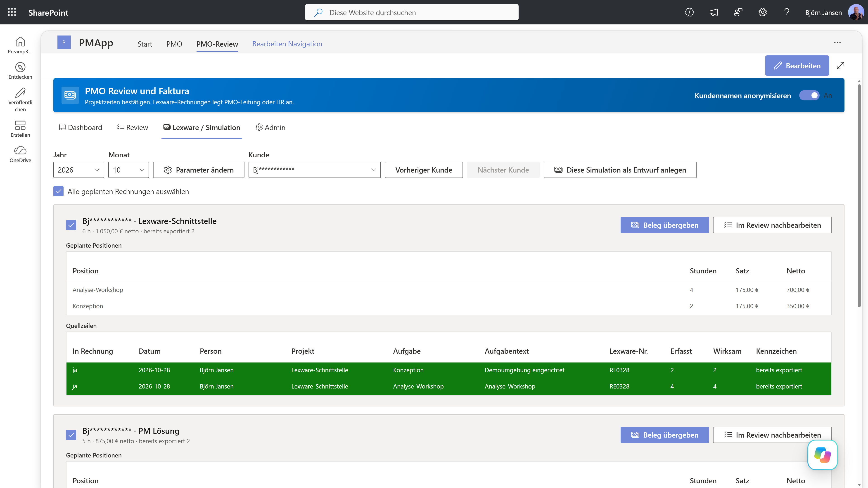868x488 pixels.
Task: Uncheck the PM Lösung invoice checkbox
Action: pos(71,435)
